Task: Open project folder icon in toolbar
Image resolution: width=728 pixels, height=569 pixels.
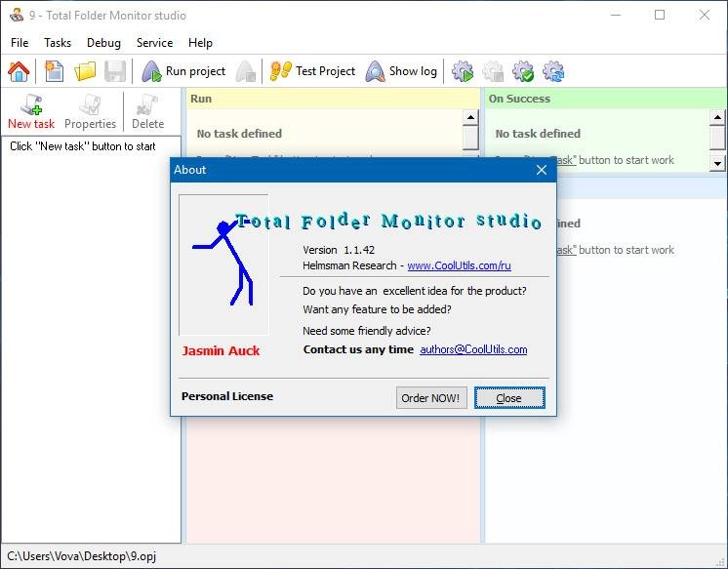Action: 85,71
